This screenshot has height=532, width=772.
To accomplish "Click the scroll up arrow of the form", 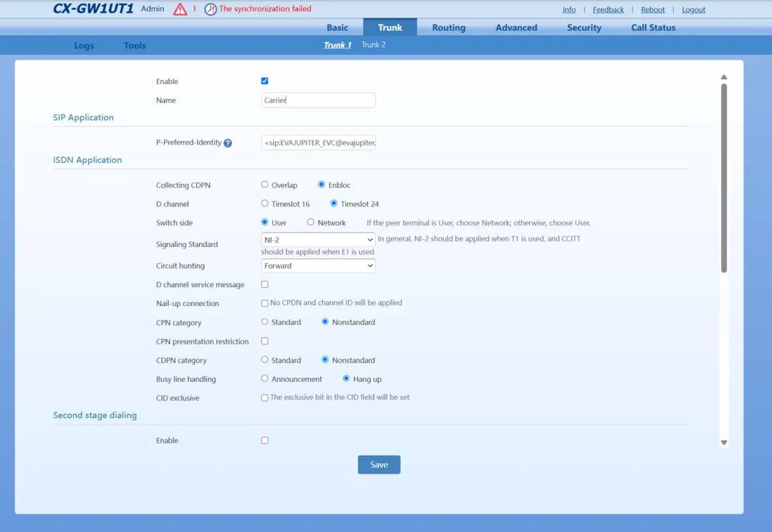I will click(724, 77).
